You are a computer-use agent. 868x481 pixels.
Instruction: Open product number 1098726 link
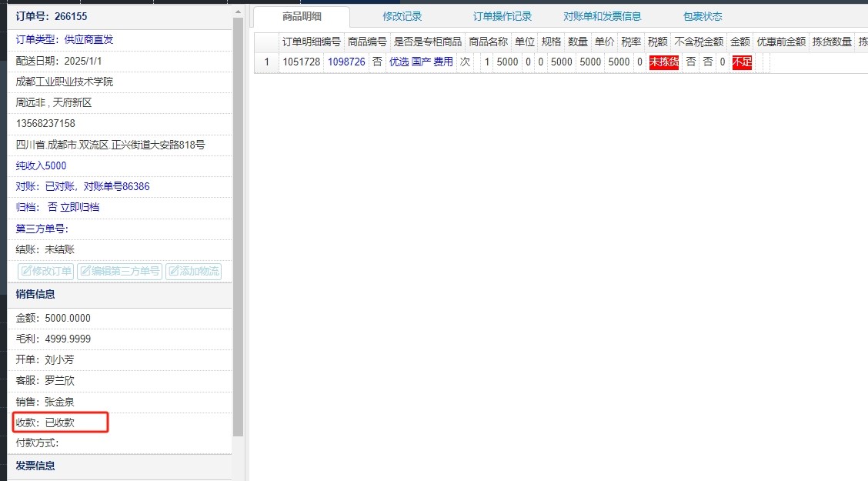point(346,62)
